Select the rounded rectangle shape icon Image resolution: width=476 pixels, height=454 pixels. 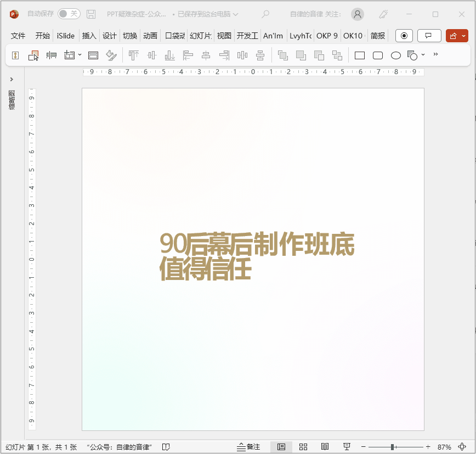point(378,55)
